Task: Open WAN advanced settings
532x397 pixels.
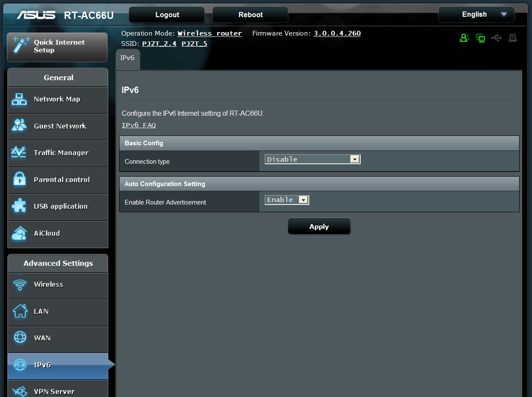Action: tap(57, 339)
